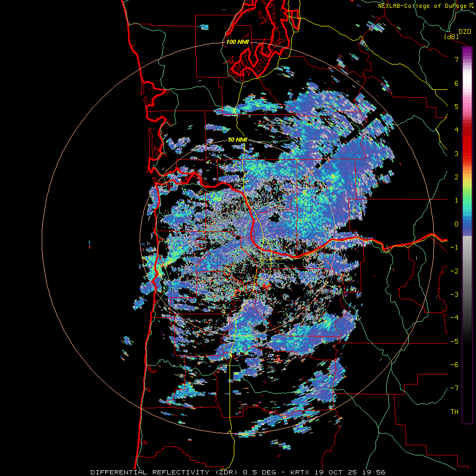Click the KRTX 19 OCT 25 19:56 timestamp
This screenshot has width=476, height=476.
(x=338, y=472)
